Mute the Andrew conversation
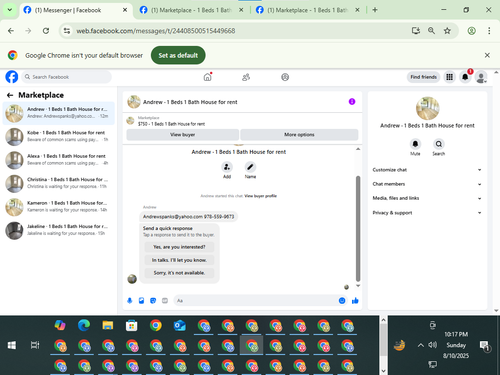The width and height of the screenshot is (500, 375). click(x=415, y=144)
